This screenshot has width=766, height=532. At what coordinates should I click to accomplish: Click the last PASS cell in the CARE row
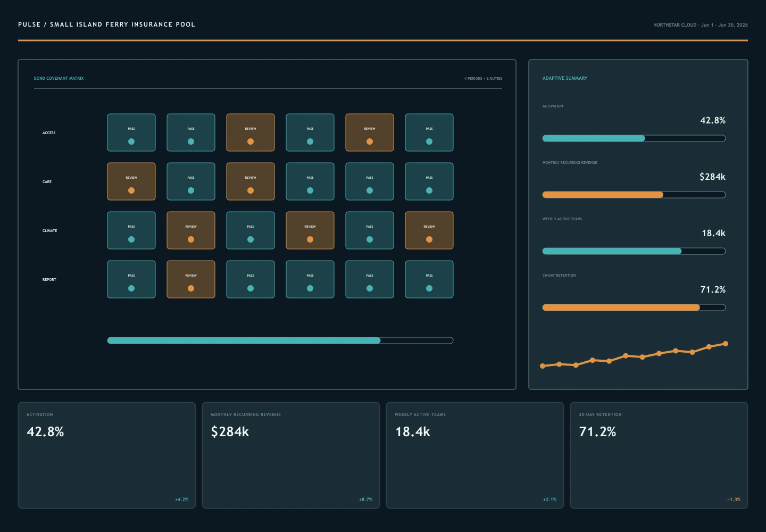pos(429,181)
